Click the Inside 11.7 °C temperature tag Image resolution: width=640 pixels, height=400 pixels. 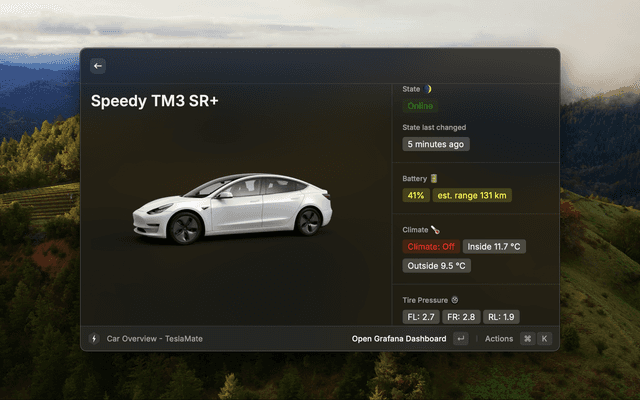pos(495,247)
